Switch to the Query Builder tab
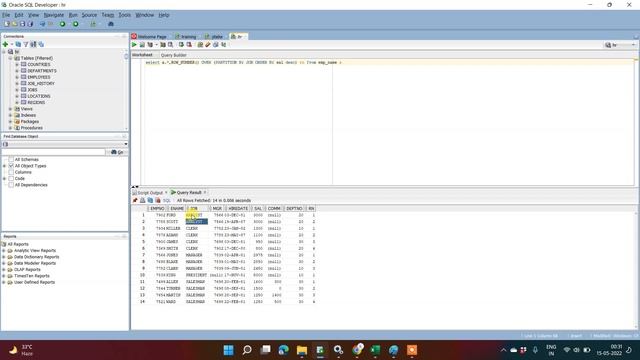Screen dimensions: 640x360 pos(173,55)
